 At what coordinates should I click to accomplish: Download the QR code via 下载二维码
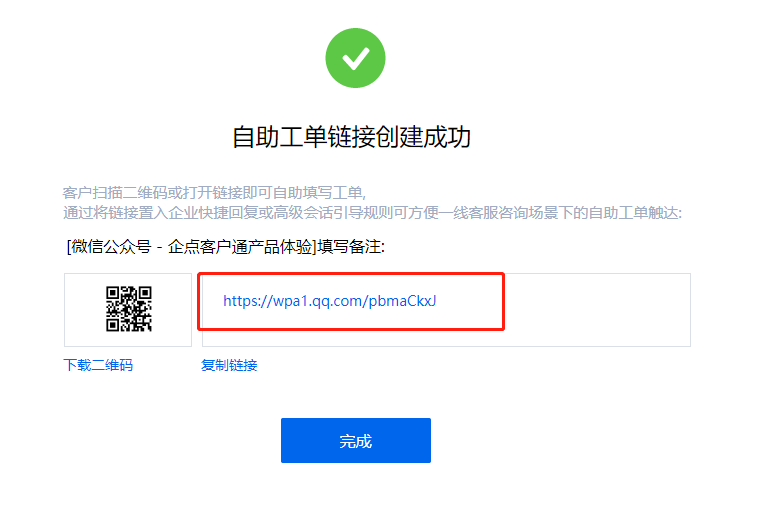coord(98,365)
